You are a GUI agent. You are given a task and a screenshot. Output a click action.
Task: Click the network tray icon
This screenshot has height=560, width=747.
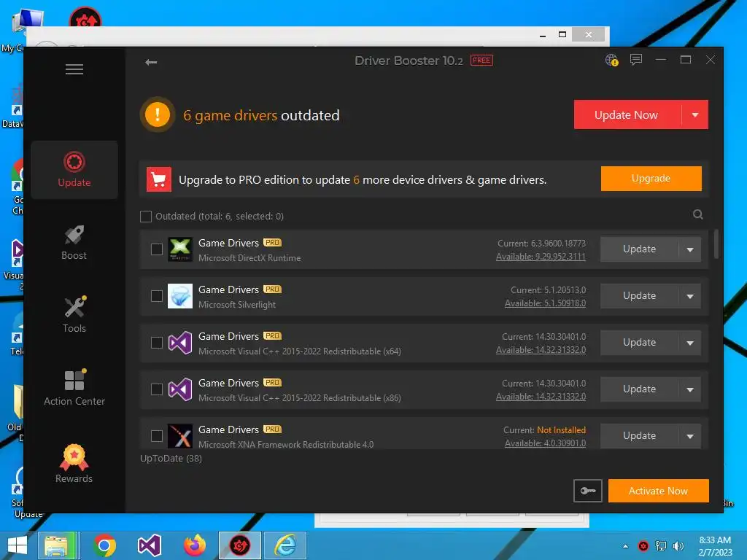tap(661, 546)
